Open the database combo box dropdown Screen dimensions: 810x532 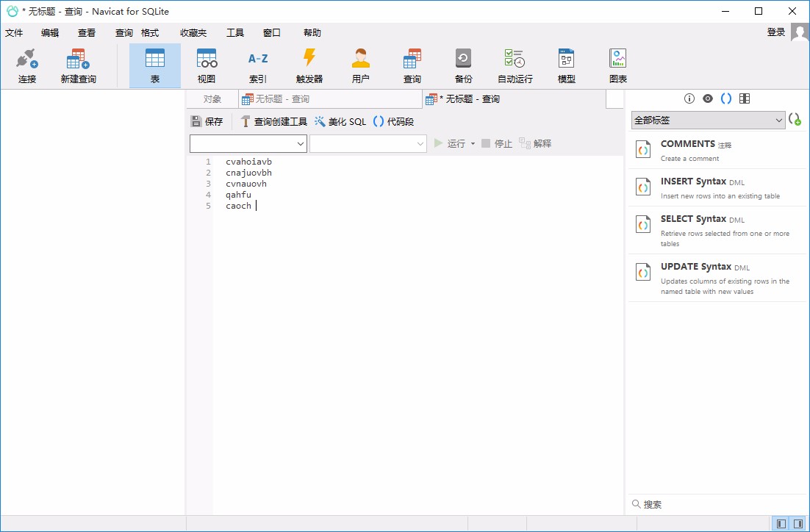(x=420, y=143)
